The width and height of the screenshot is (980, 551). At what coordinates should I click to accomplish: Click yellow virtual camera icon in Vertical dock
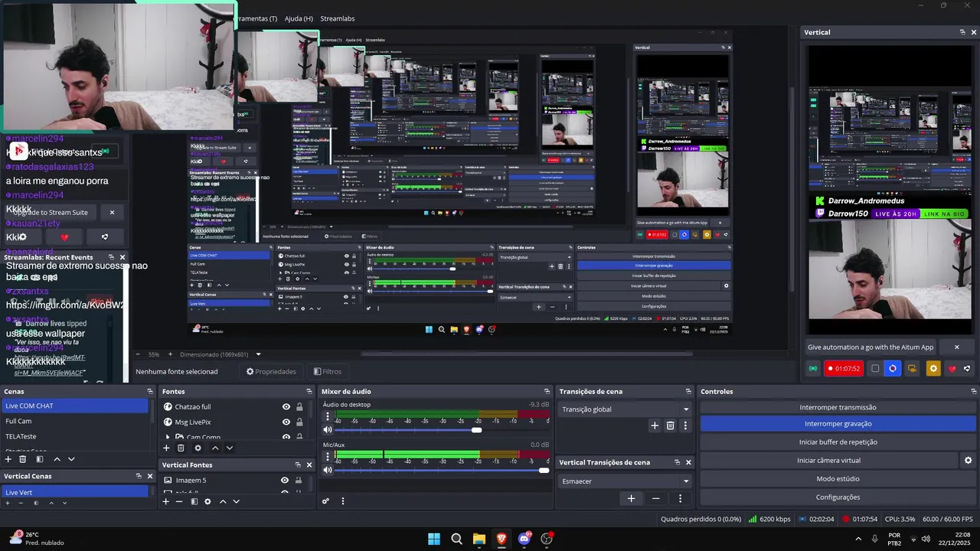tap(912, 369)
